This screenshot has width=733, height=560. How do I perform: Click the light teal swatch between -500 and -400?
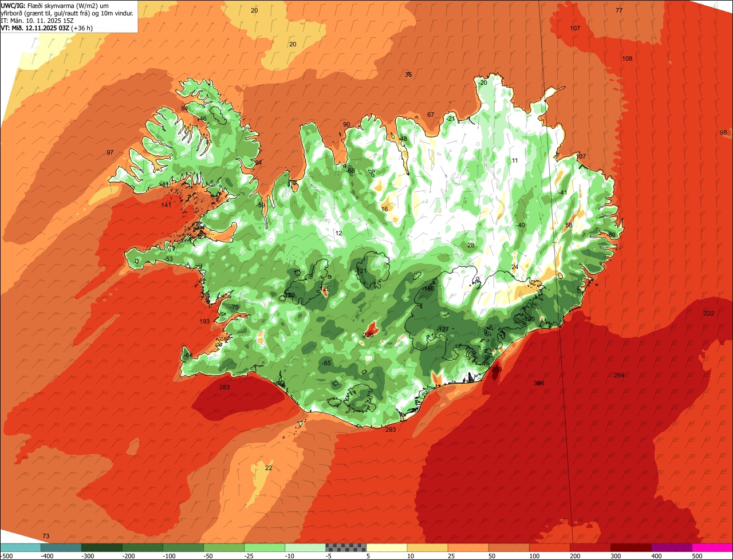(x=21, y=547)
